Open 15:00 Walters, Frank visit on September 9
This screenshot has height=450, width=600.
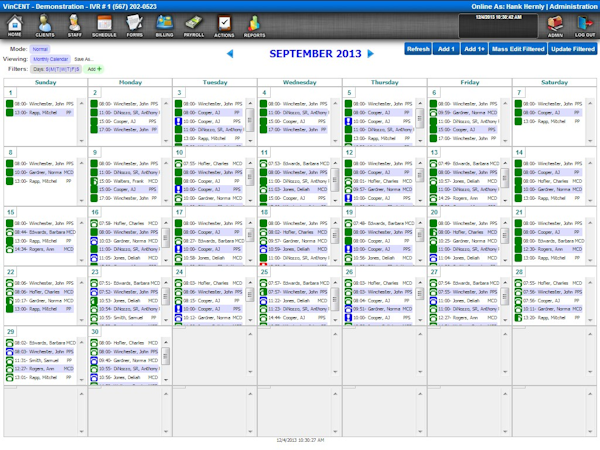click(129, 181)
